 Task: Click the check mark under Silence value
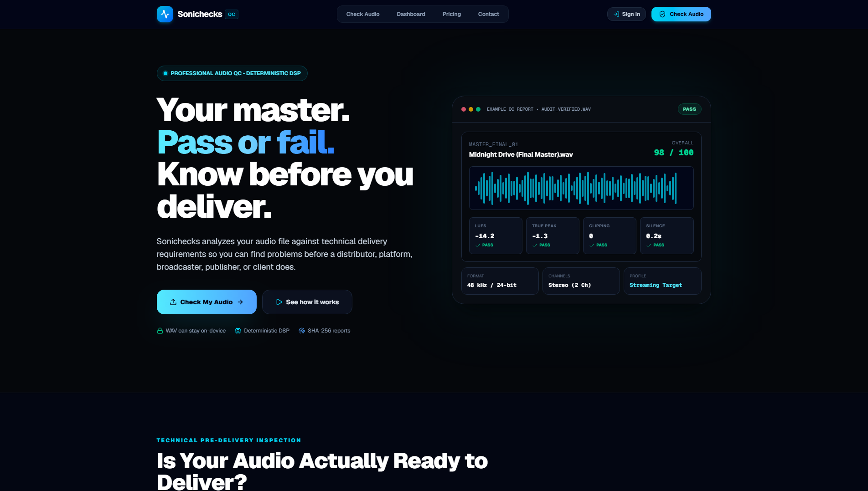649,245
